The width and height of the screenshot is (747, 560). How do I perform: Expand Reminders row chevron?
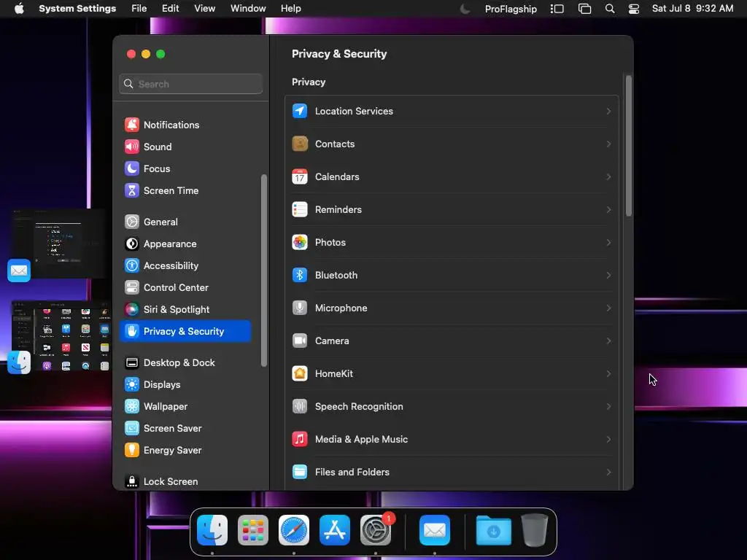point(608,209)
